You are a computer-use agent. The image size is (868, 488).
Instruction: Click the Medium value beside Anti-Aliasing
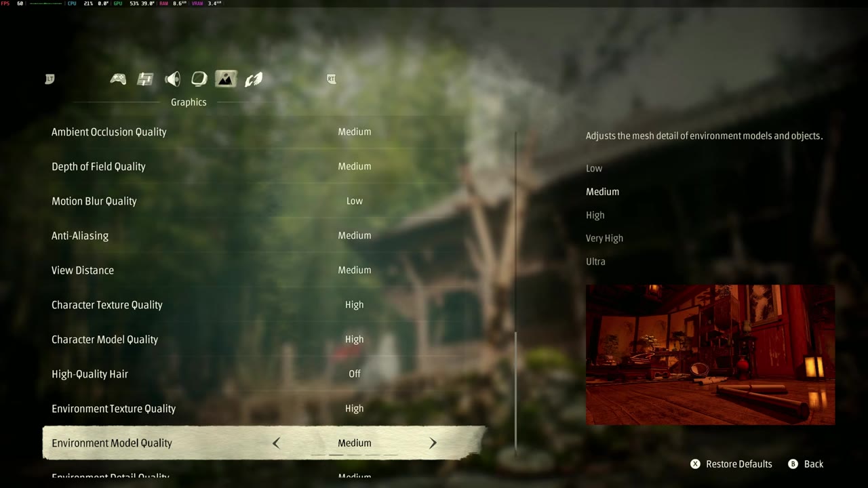tap(355, 236)
